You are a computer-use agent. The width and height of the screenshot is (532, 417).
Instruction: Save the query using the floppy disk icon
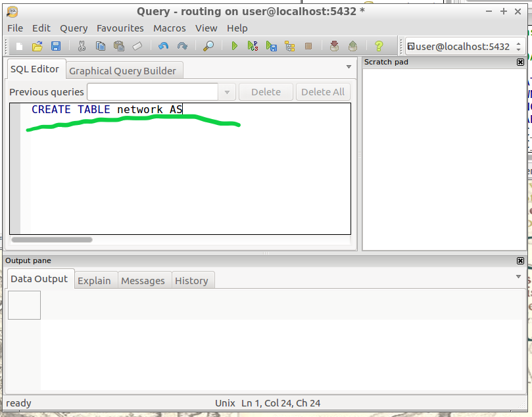tap(56, 46)
